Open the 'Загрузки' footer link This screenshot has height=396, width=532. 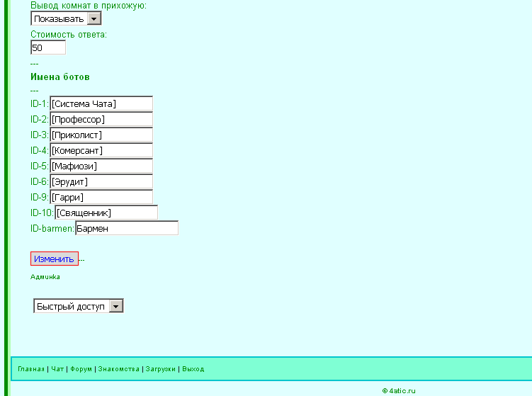[x=160, y=369]
